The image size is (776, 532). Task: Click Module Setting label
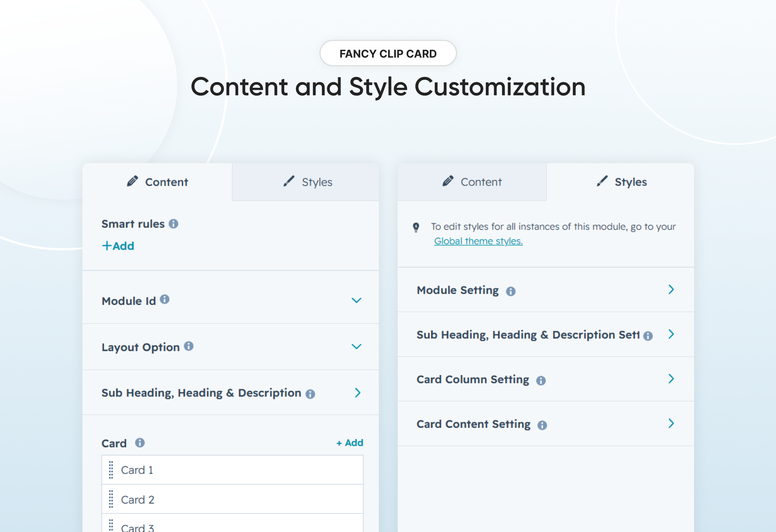(458, 290)
